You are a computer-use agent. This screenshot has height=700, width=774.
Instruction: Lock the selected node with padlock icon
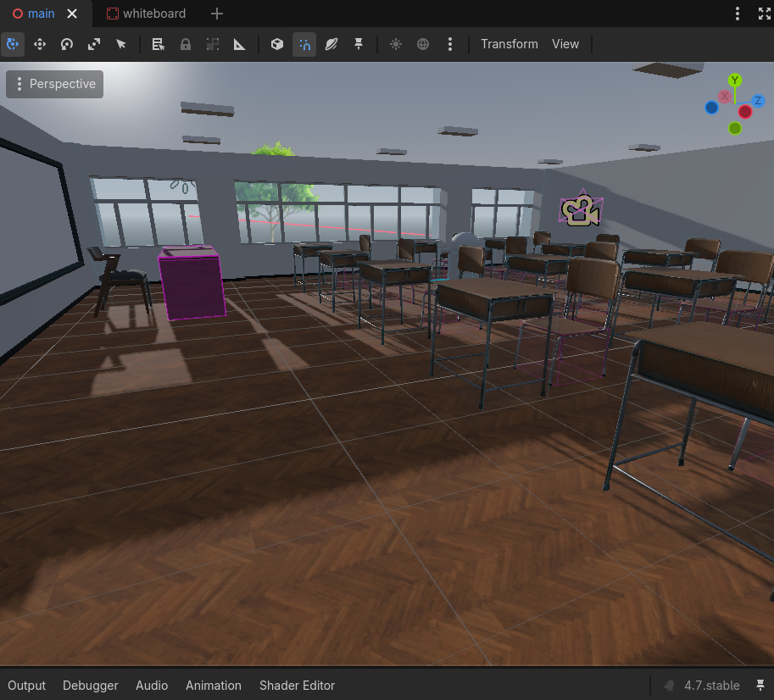pos(185,44)
